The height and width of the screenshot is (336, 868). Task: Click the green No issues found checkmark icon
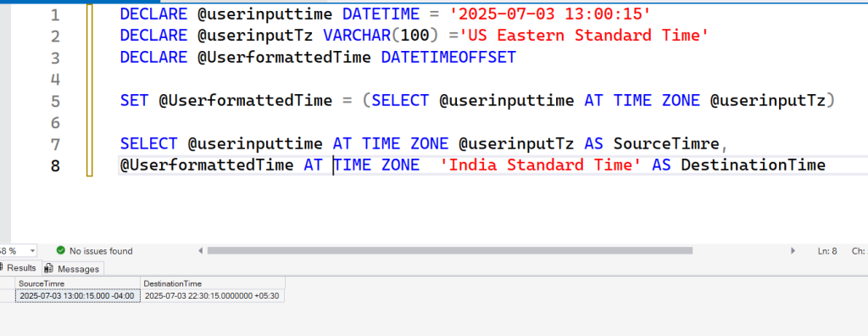click(60, 250)
